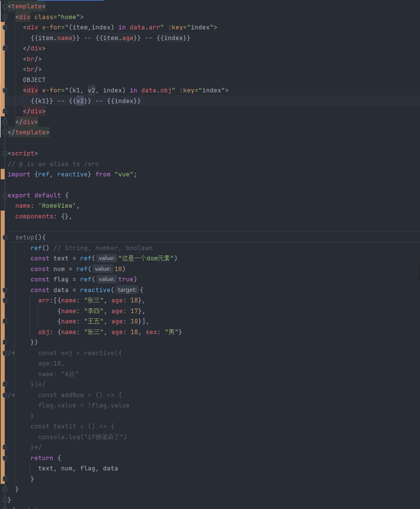
Task: Click class="home" attribute
Action: 57,17
